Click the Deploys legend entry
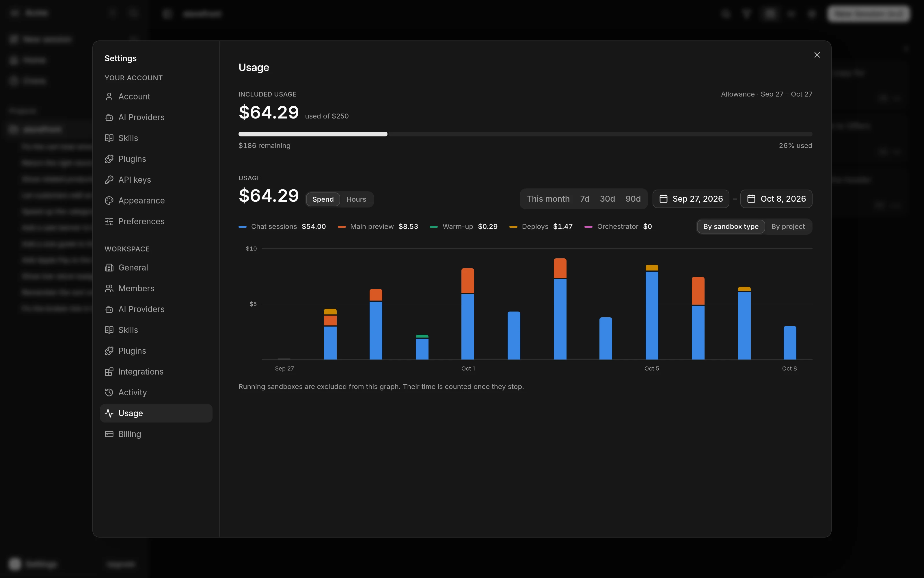924x578 pixels. click(x=541, y=227)
